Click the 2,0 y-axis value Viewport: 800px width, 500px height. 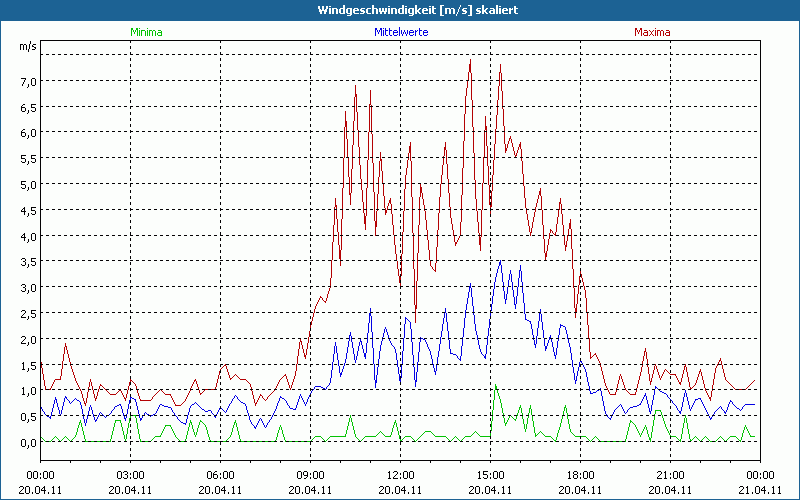point(29,339)
